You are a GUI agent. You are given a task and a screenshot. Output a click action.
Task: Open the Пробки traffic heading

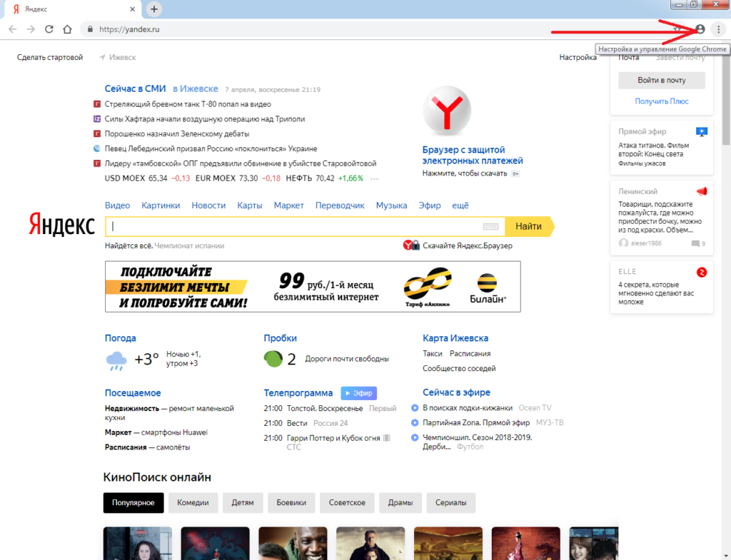click(280, 338)
